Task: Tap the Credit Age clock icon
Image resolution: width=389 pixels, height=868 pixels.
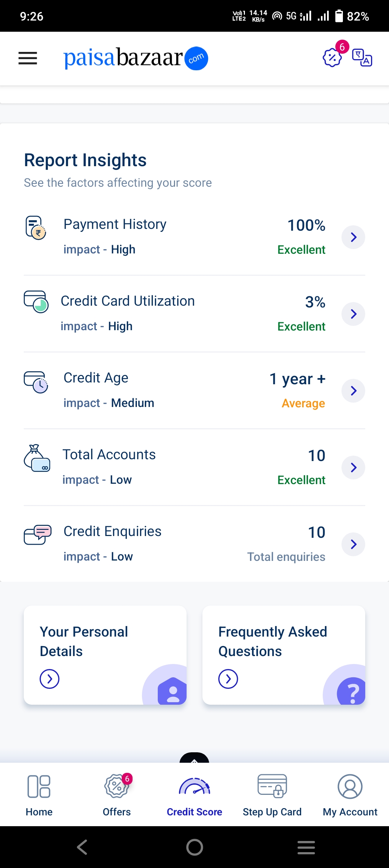Action: pyautogui.click(x=36, y=382)
